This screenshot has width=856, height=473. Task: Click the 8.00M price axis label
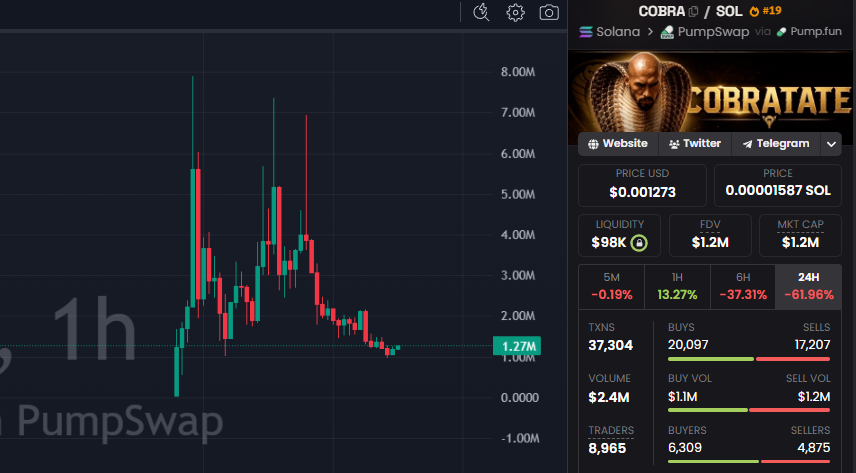pos(518,72)
